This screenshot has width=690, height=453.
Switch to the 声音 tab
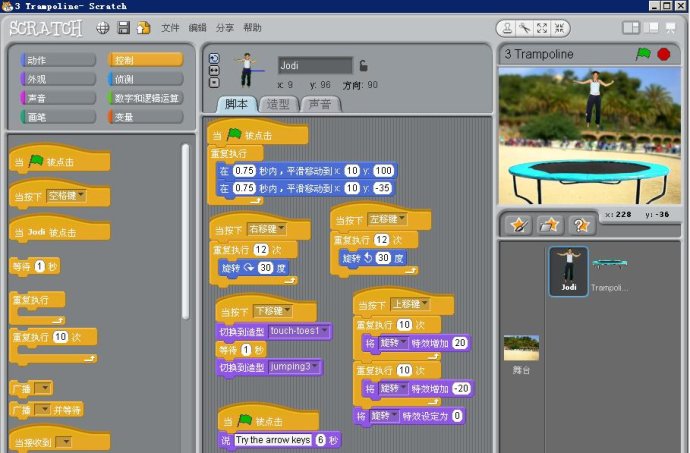tap(320, 104)
